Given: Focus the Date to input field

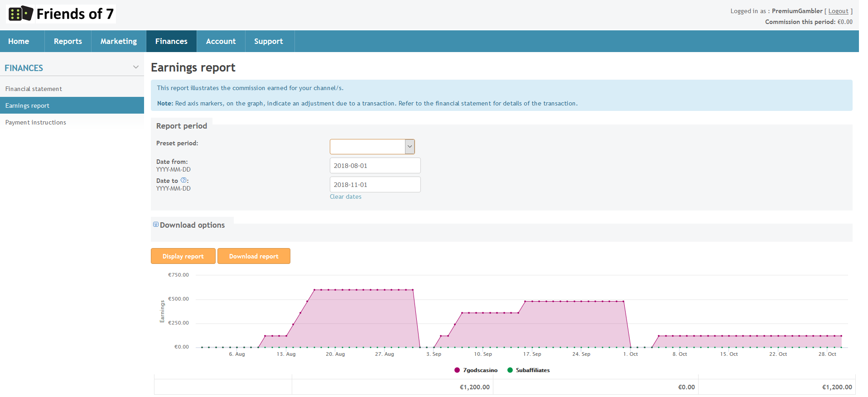Looking at the screenshot, I should point(375,185).
